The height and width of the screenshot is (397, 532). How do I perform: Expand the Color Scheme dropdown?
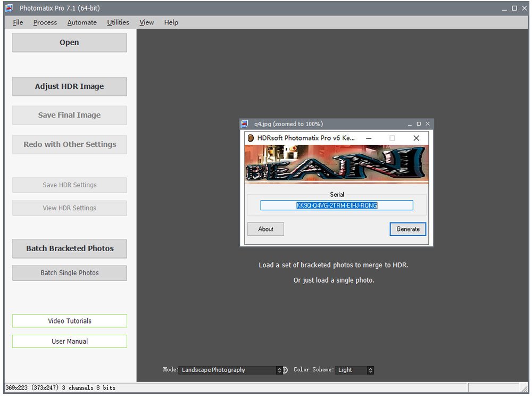click(x=354, y=370)
